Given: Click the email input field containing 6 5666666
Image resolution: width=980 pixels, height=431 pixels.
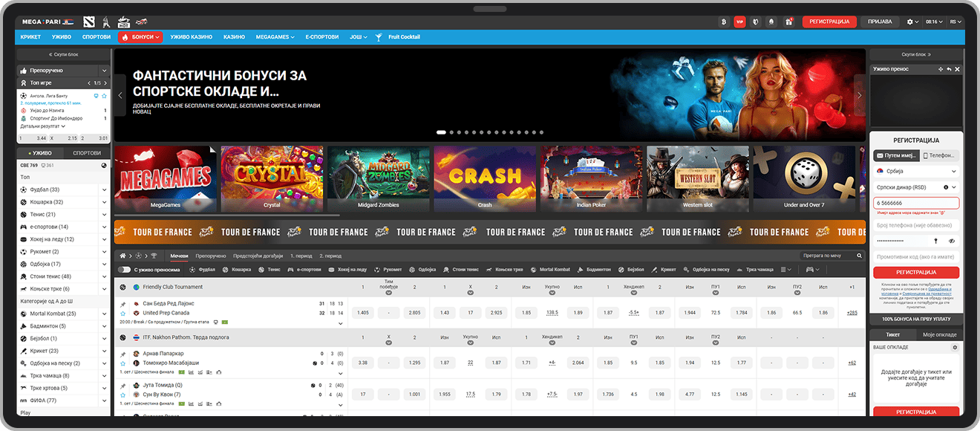Looking at the screenshot, I should click(916, 203).
